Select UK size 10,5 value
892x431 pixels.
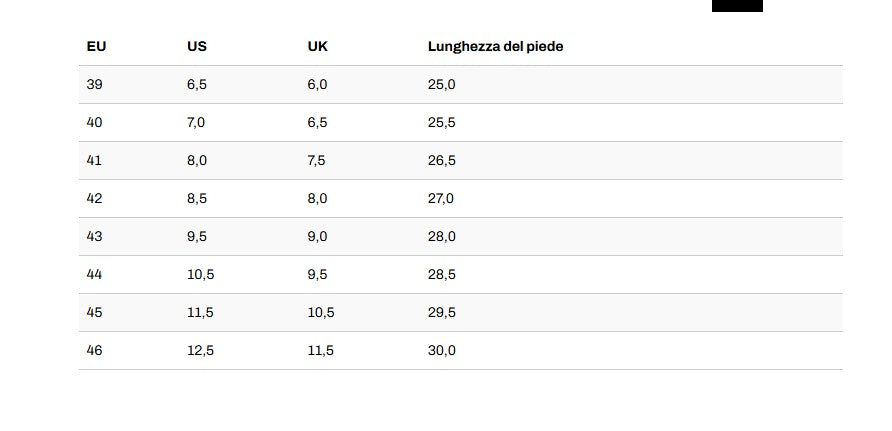321,313
